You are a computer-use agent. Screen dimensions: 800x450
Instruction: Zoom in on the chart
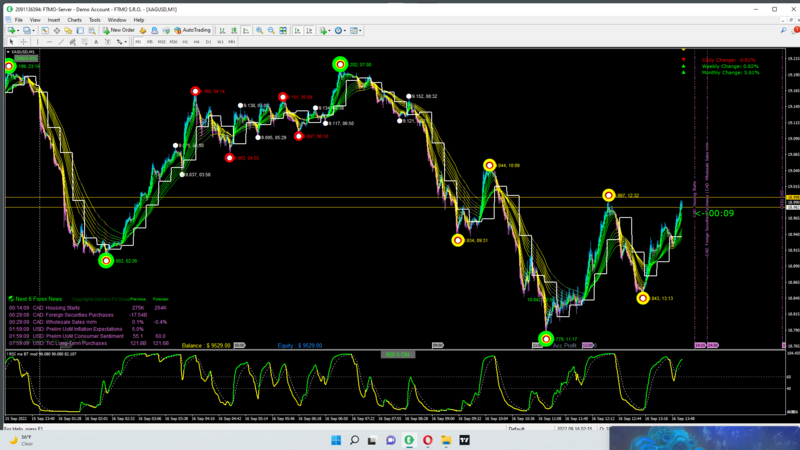pos(259,31)
